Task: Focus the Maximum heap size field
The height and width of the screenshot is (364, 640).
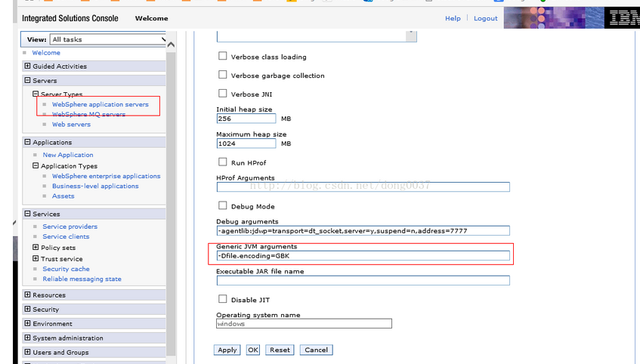Action: pyautogui.click(x=246, y=143)
